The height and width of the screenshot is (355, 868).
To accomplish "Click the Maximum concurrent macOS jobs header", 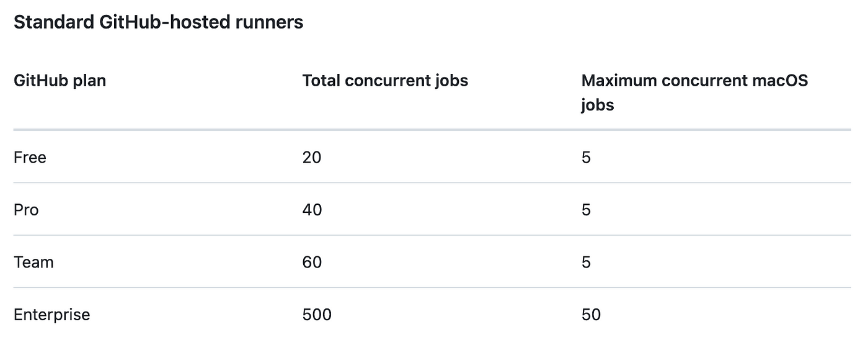I will click(x=694, y=92).
